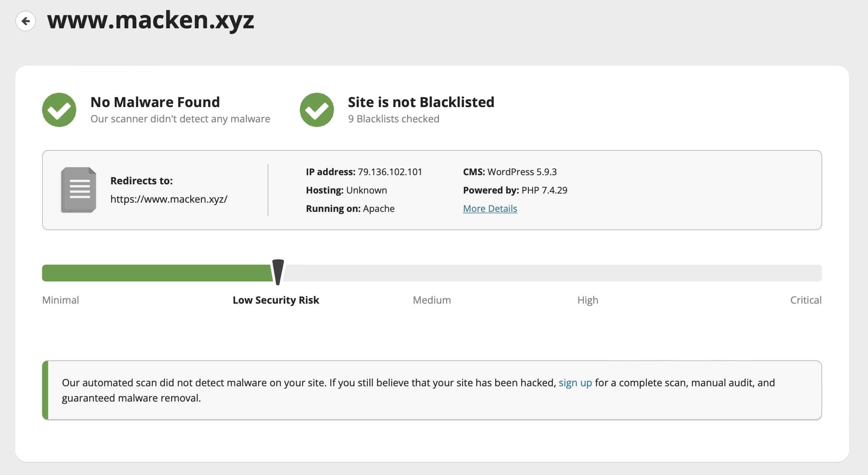Click the sign up link
868x475 pixels.
coord(575,382)
